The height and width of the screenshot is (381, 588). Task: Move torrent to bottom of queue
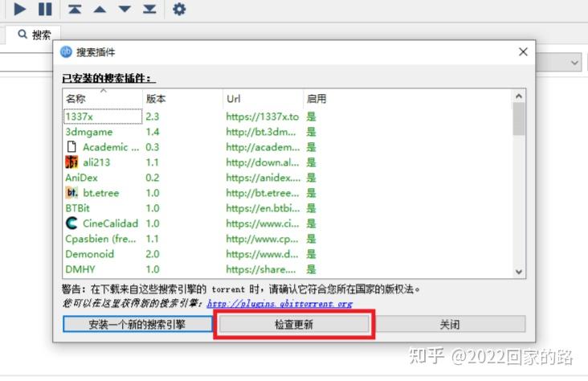(x=149, y=9)
